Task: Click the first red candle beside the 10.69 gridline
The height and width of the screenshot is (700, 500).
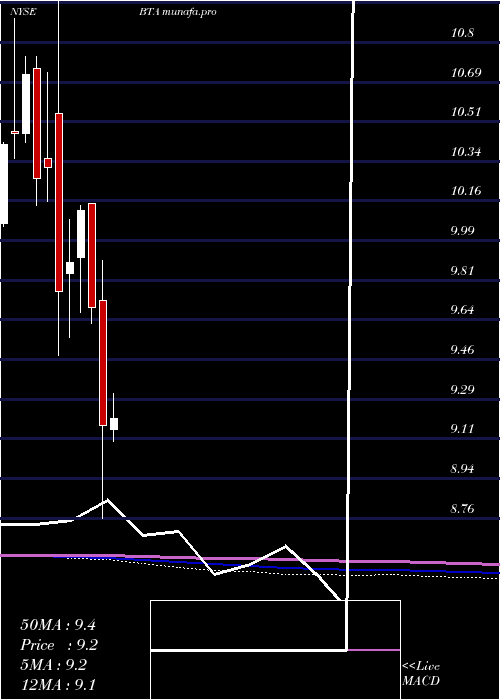Action: [x=37, y=123]
